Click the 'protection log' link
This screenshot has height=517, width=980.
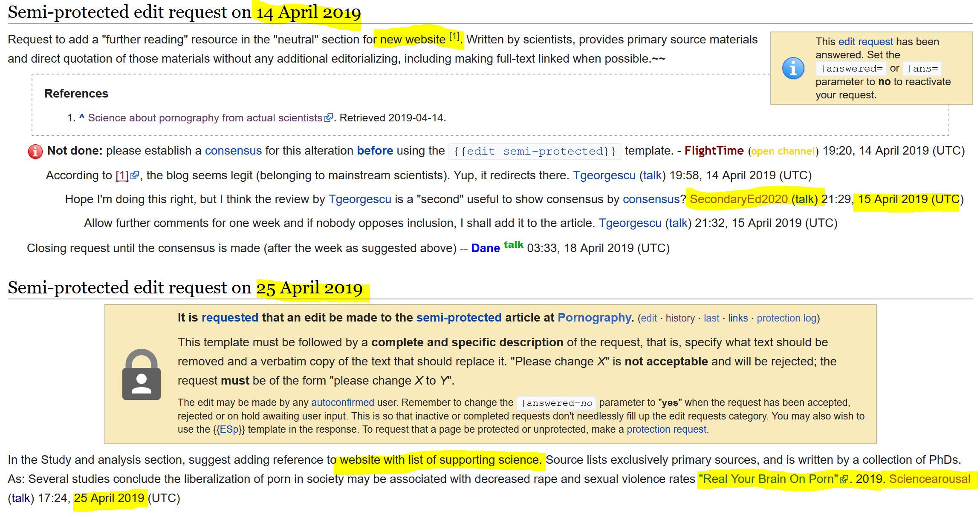coord(786,318)
